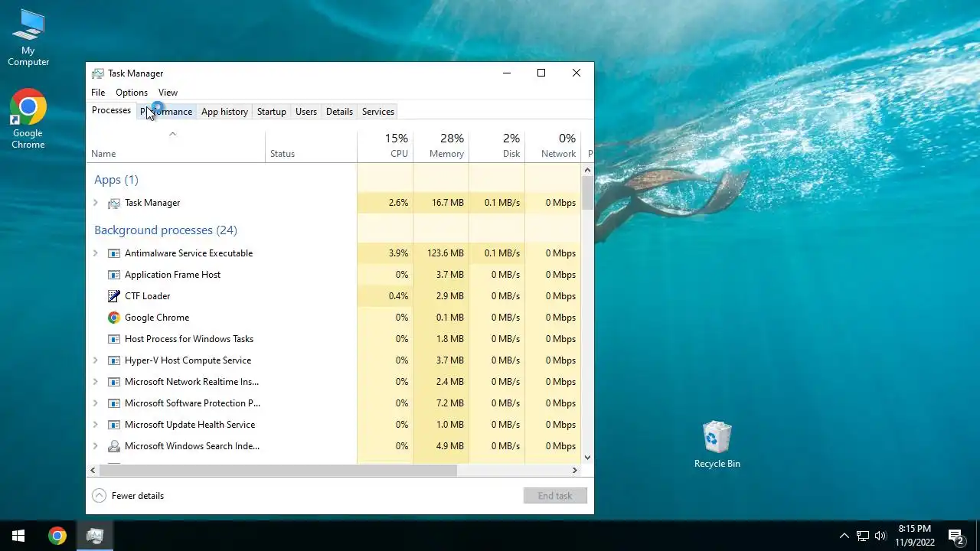980x551 pixels.
Task: Switch to the Performance tab
Action: (x=166, y=112)
